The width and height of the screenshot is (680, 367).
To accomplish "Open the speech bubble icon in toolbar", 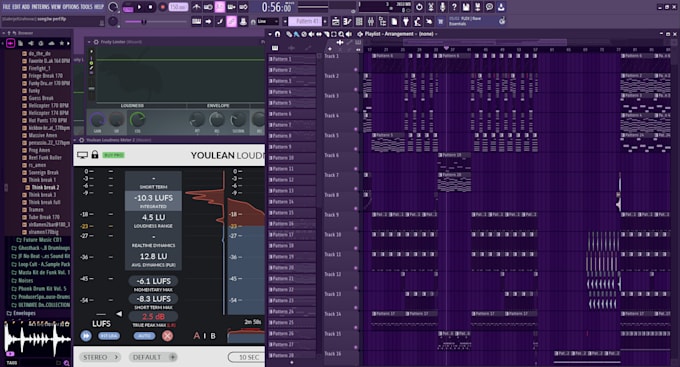I will [x=490, y=7].
